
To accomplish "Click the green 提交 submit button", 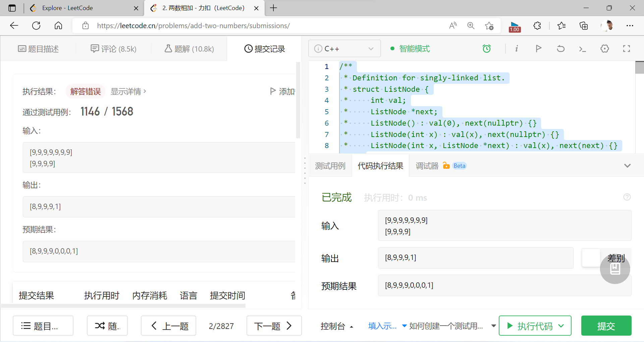I will click(x=606, y=326).
